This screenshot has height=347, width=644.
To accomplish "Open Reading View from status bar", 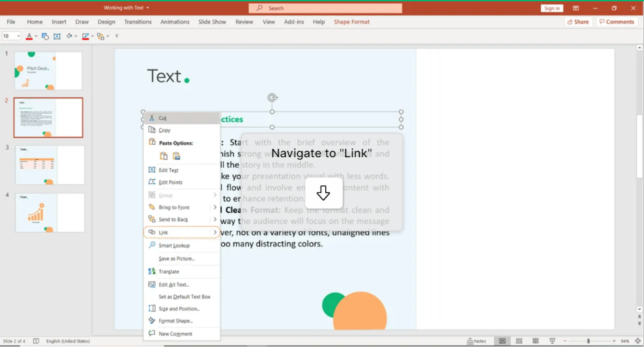I will [535, 341].
